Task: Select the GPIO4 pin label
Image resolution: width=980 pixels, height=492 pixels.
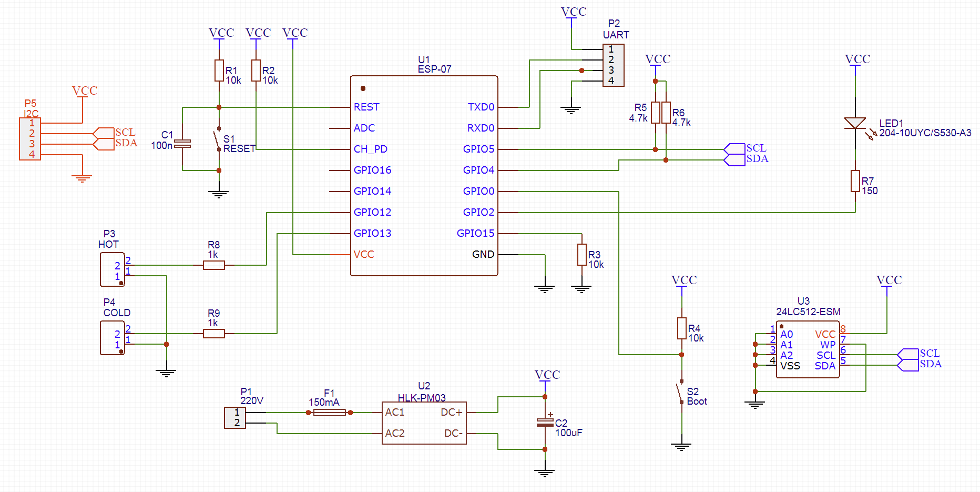Action: 479,170
